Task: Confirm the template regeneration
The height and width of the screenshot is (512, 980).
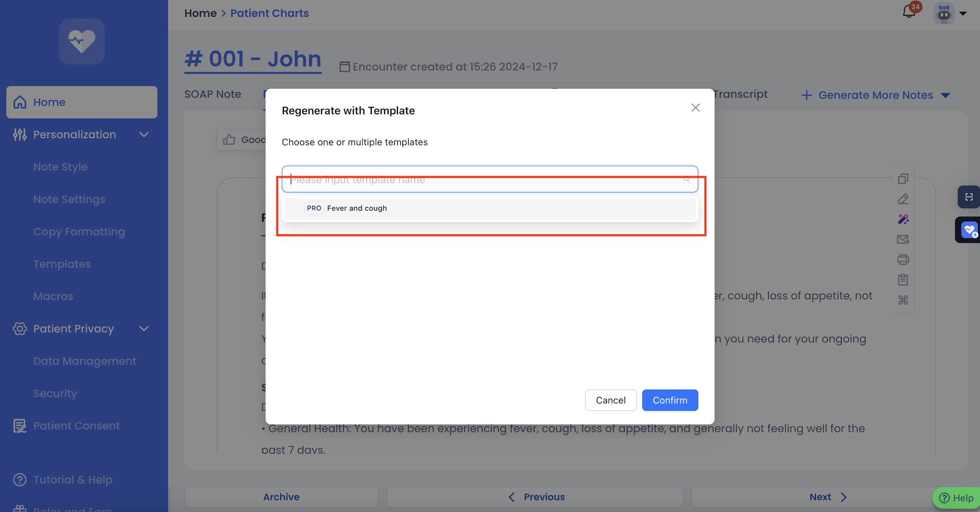Action: point(670,400)
